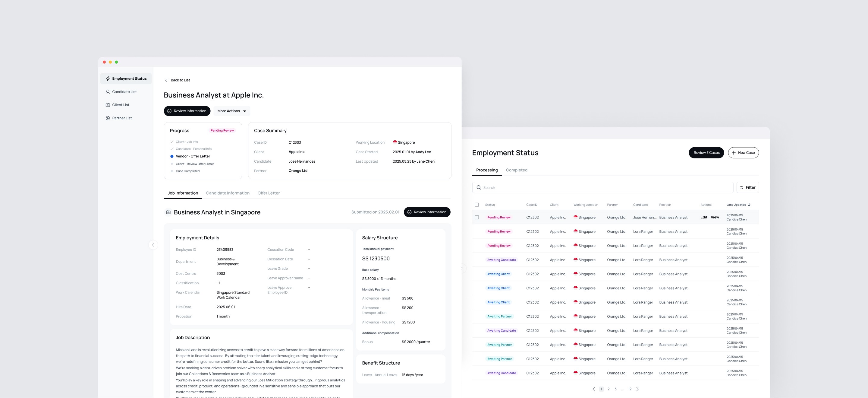Click the plus icon on New Case
This screenshot has width=868, height=398.
pyautogui.click(x=733, y=153)
